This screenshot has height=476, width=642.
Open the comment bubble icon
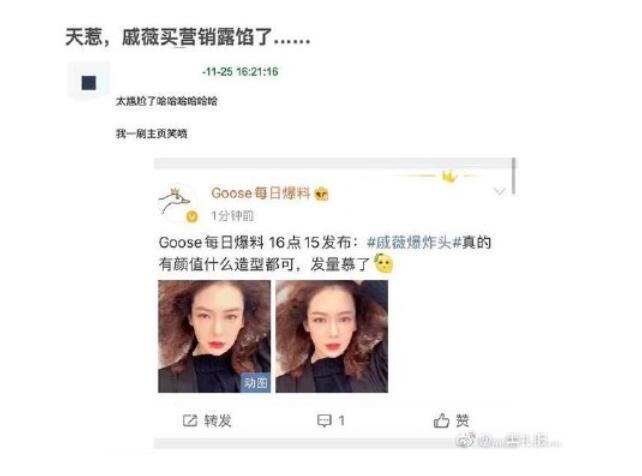point(324,421)
